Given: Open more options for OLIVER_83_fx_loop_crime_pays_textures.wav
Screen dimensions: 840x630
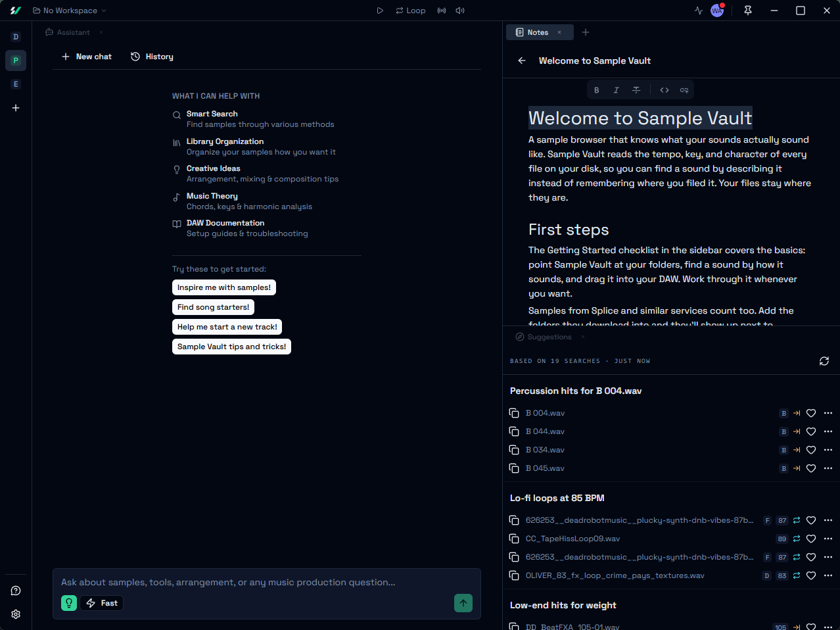Looking at the screenshot, I should (x=828, y=575).
